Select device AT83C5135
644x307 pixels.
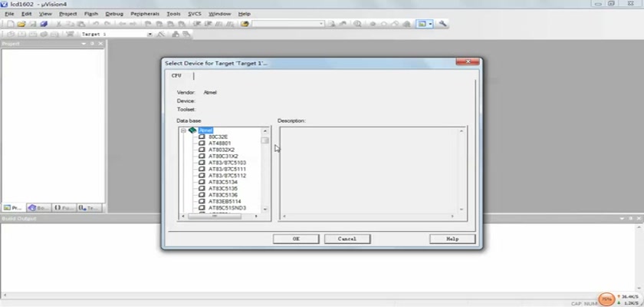223,189
